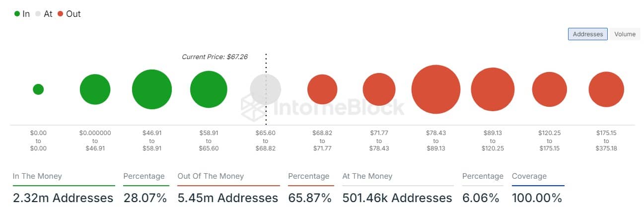Click the 2.32m Addresses In The Money stat
Image resolution: width=644 pixels, height=215 pixels.
pos(63,198)
